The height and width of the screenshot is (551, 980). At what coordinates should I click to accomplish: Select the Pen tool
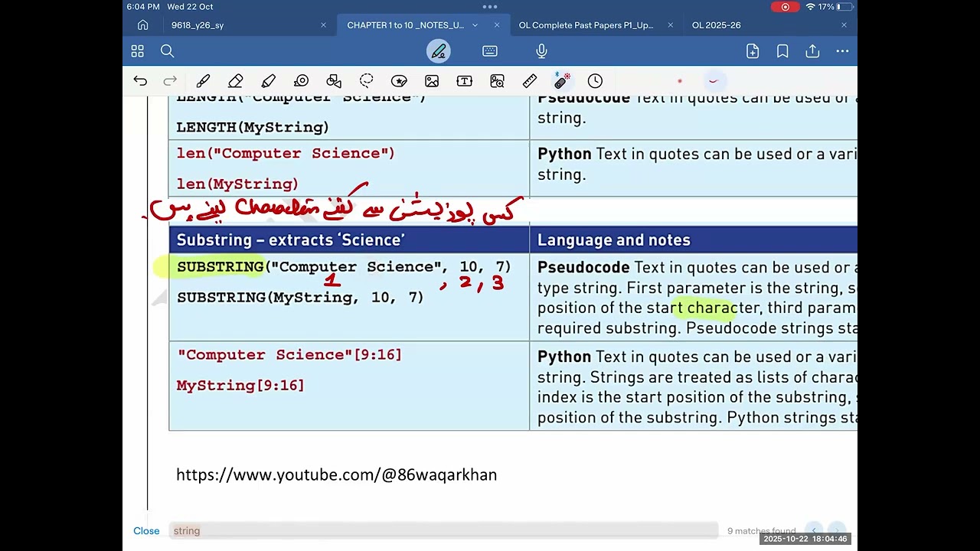pos(203,81)
